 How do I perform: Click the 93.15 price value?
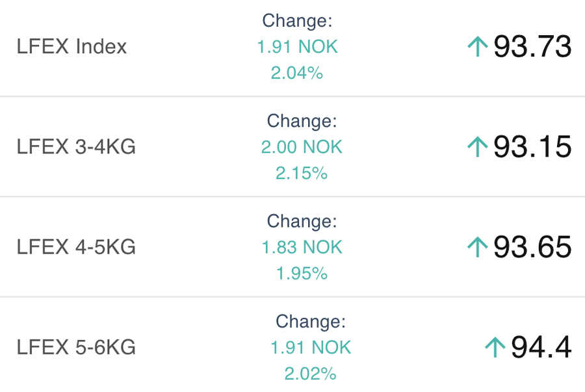coord(532,147)
